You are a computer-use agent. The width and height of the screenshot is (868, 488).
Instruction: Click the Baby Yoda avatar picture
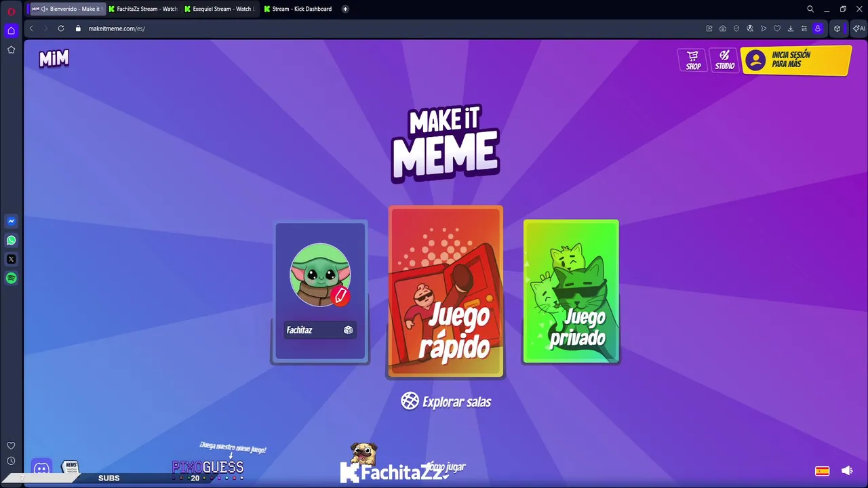[320, 274]
